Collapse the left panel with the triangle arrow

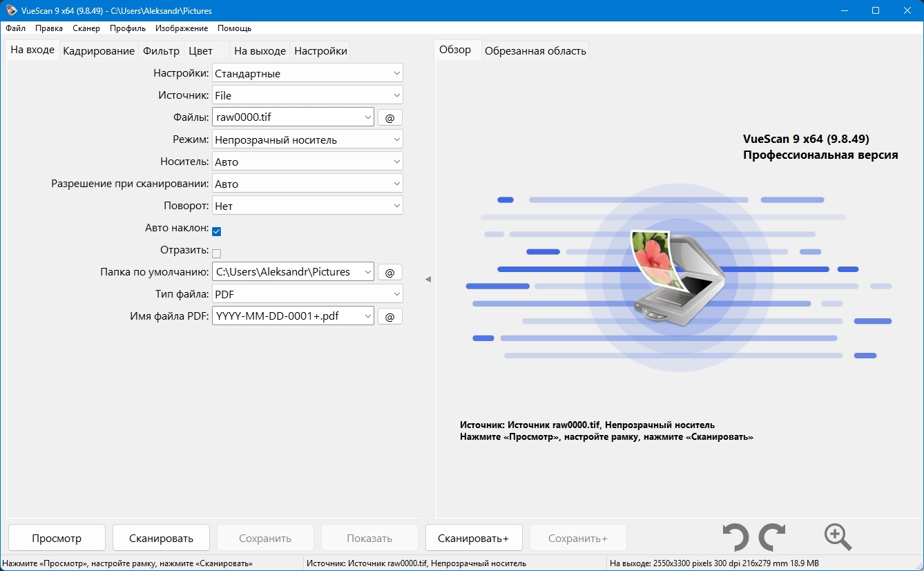click(428, 280)
